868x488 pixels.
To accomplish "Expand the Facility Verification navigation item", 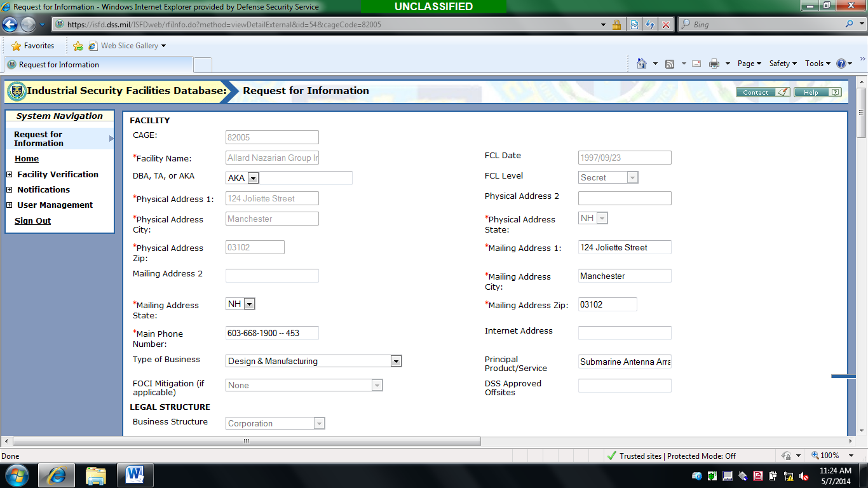I will click(x=10, y=174).
